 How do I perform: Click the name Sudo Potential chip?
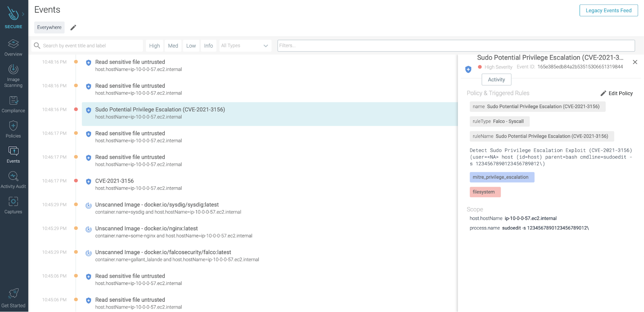(x=537, y=106)
